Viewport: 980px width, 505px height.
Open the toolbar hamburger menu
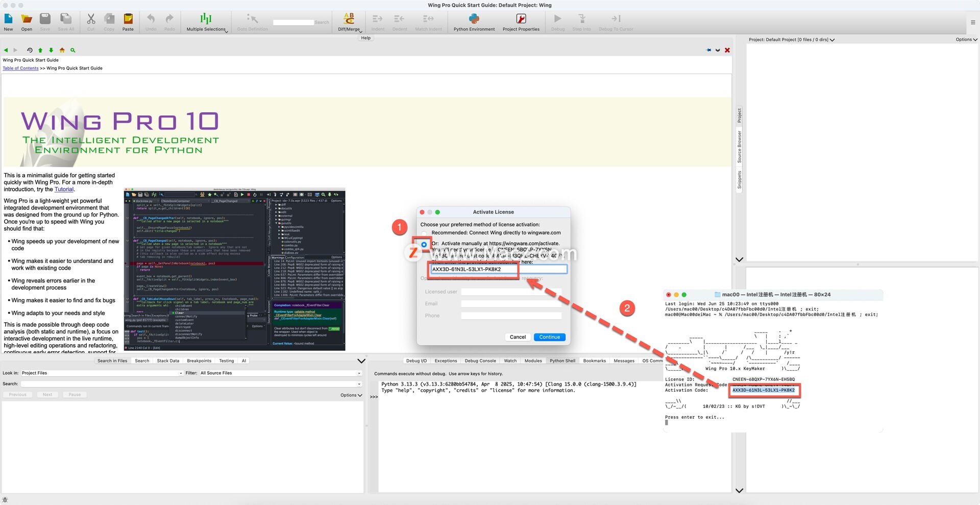click(x=973, y=22)
